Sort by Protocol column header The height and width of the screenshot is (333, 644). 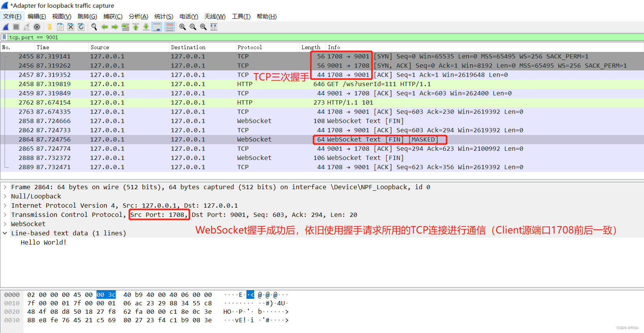(x=268, y=47)
